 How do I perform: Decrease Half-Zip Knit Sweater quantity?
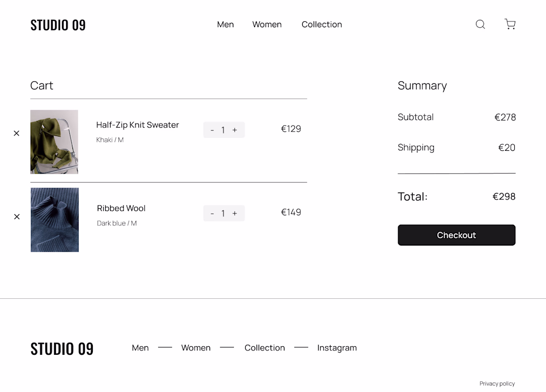[x=212, y=130]
